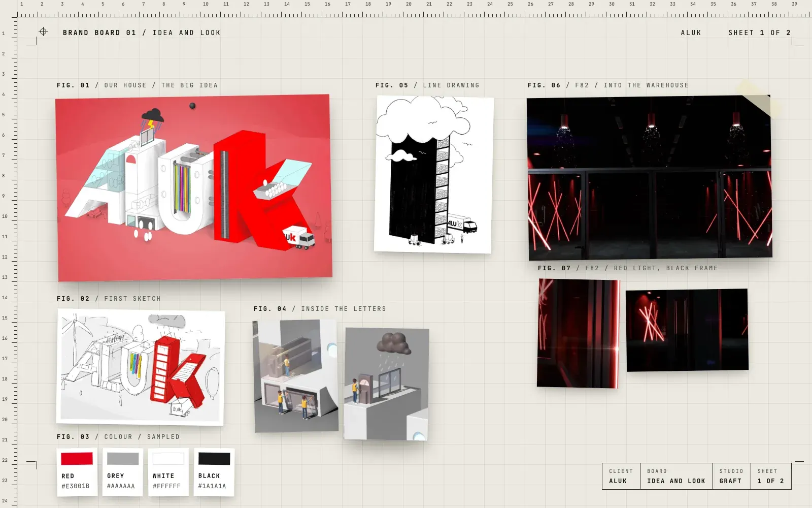Open the line drawing tower illustration
The image size is (812, 508).
(434, 174)
